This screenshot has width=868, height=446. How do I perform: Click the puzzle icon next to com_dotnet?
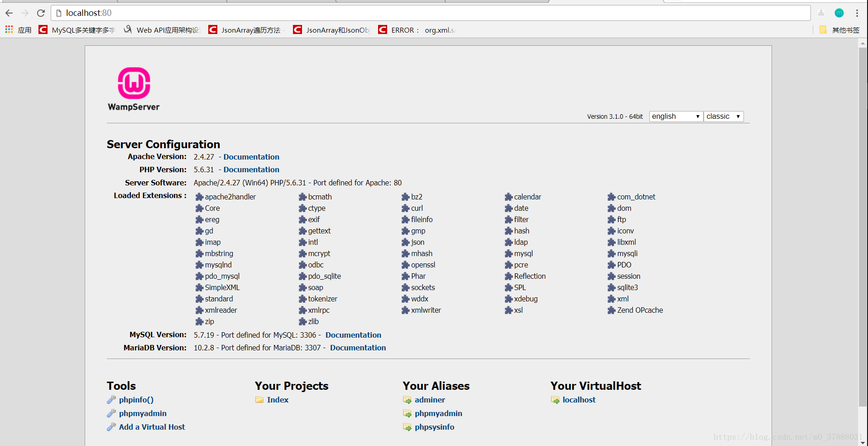point(611,197)
